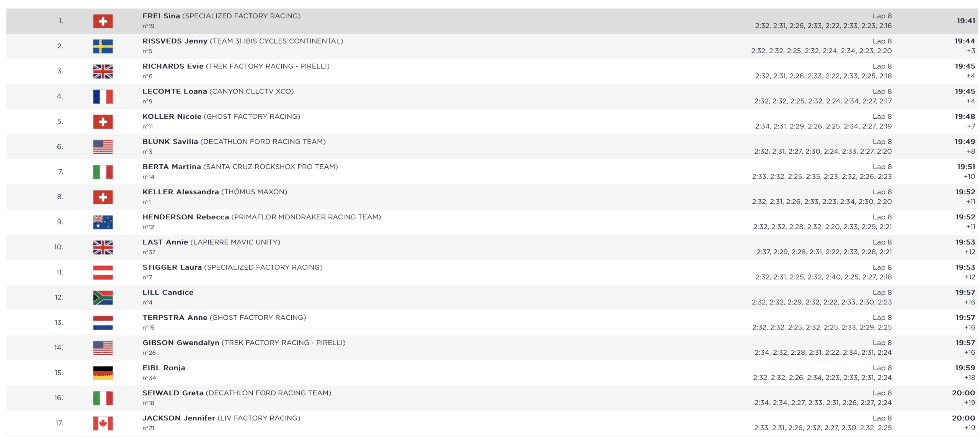This screenshot has width=980, height=437.
Task: Click rank number 13 in the standings
Action: pyautogui.click(x=59, y=322)
